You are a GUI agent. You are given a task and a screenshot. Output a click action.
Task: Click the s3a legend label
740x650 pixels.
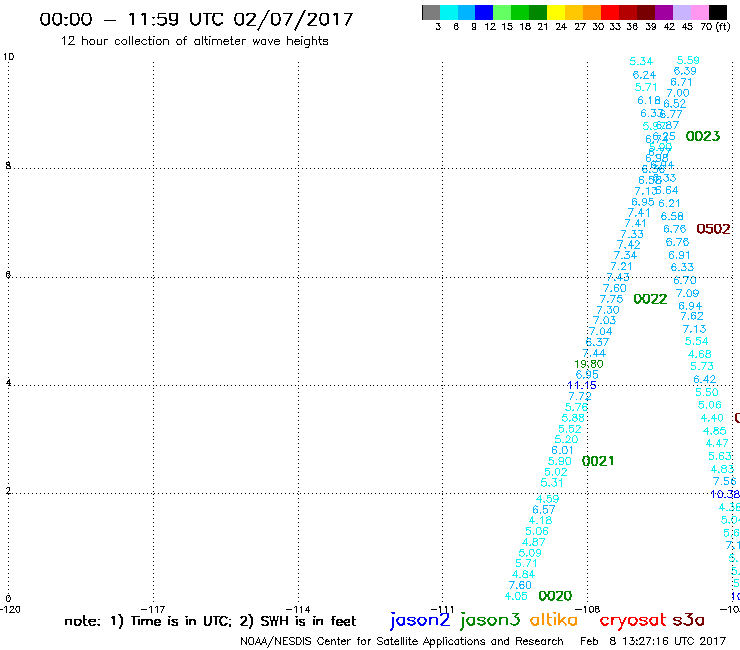[x=688, y=620]
